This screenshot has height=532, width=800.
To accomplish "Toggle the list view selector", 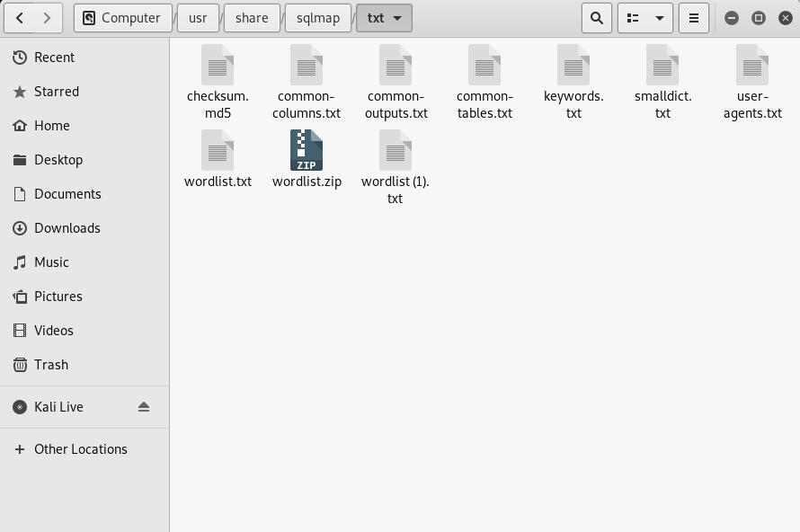I will pyautogui.click(x=635, y=17).
